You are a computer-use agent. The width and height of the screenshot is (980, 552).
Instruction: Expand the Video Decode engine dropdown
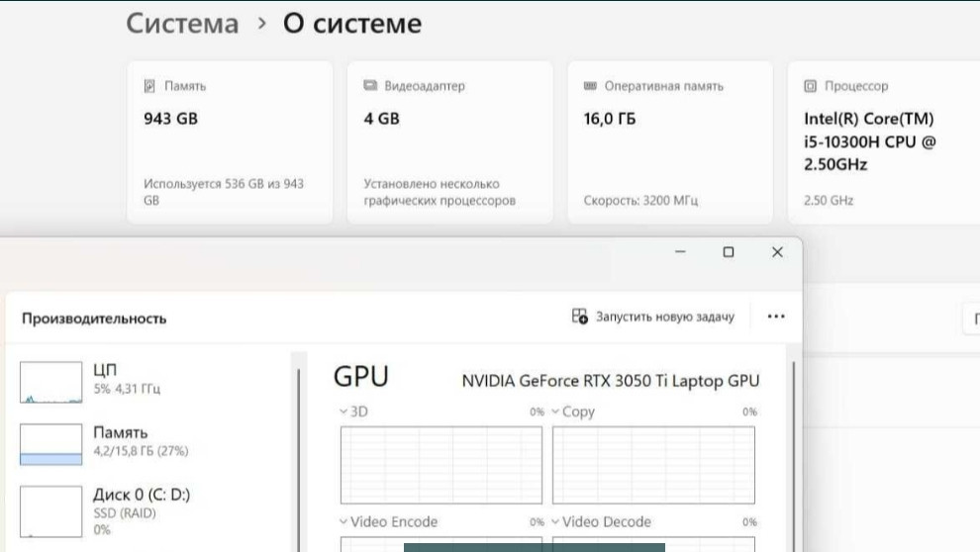tap(555, 521)
